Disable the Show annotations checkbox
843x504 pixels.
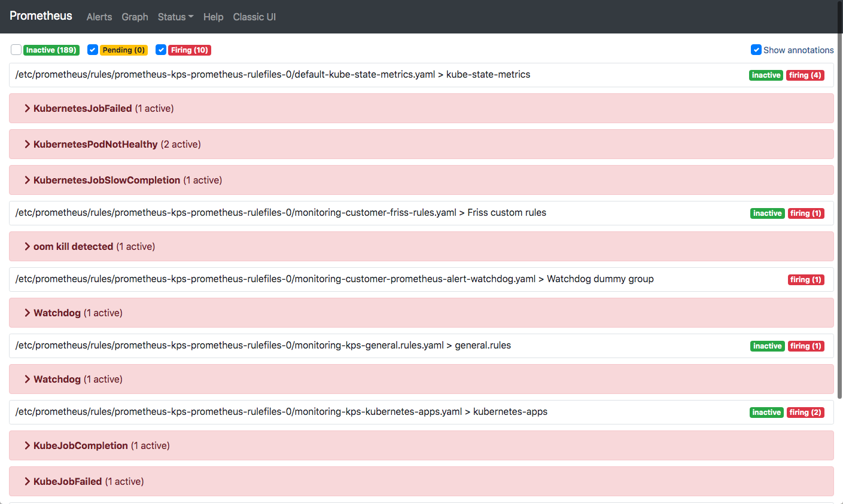(x=756, y=50)
